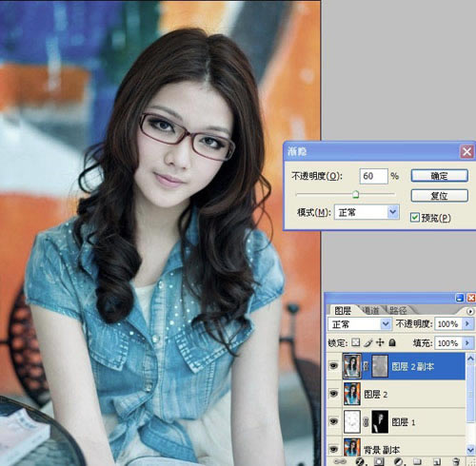The width and height of the screenshot is (476, 466).
Task: Click the add layer mask icon
Action: (x=379, y=461)
